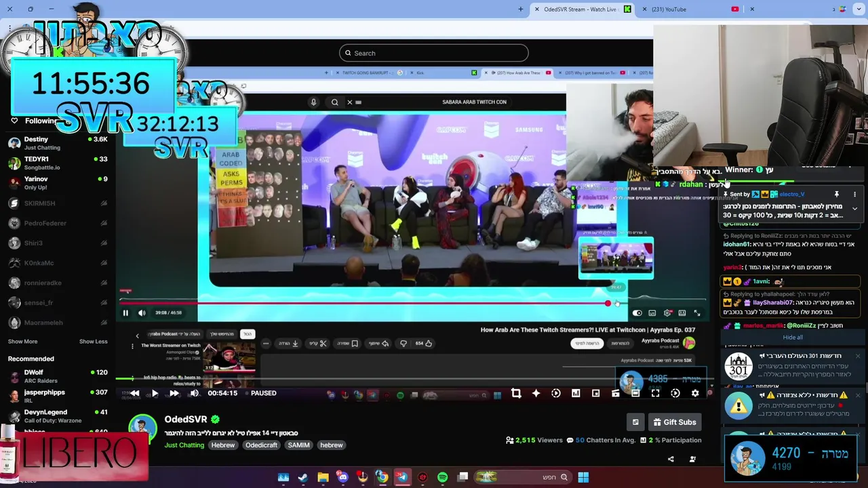The image size is (868, 488).
Task: Open Discord from the taskbar
Action: 342,477
